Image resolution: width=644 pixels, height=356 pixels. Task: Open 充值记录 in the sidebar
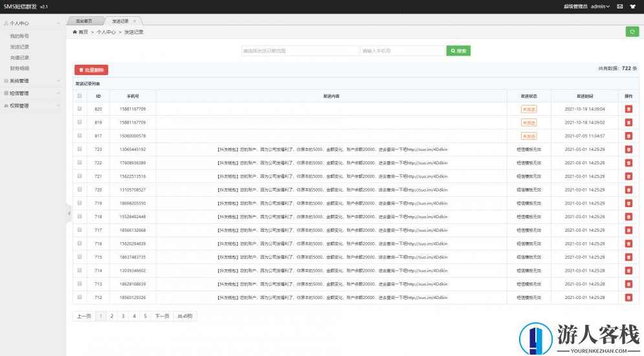click(19, 58)
